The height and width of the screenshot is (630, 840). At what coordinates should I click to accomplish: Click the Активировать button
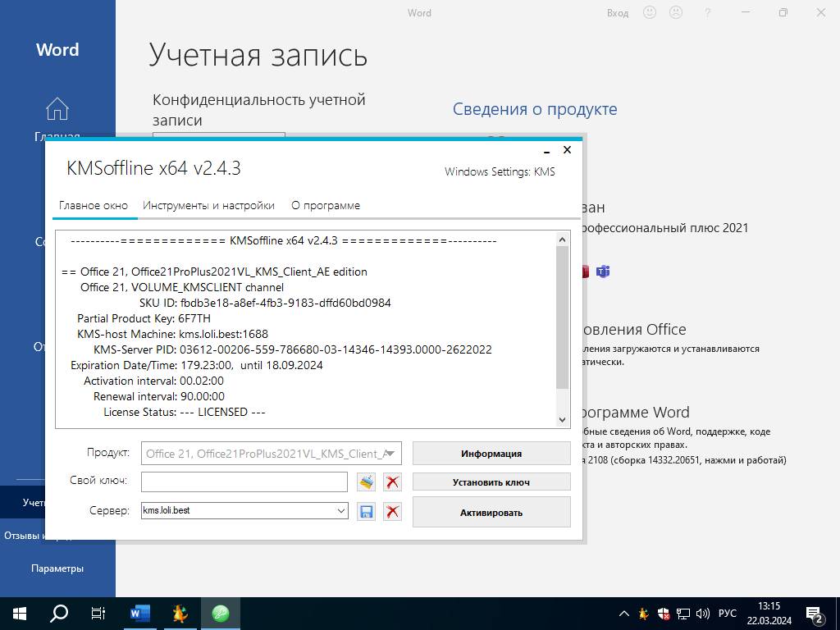point(491,512)
